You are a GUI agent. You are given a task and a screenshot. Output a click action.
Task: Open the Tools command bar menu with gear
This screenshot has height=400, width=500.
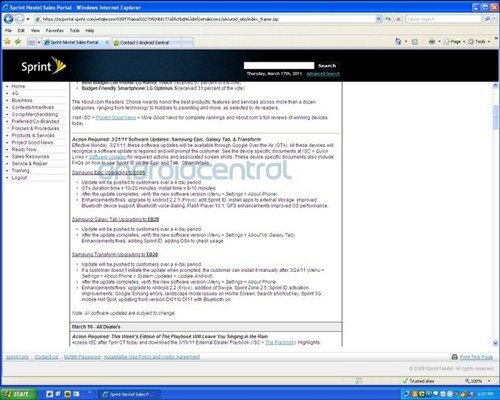pyautogui.click(x=479, y=42)
